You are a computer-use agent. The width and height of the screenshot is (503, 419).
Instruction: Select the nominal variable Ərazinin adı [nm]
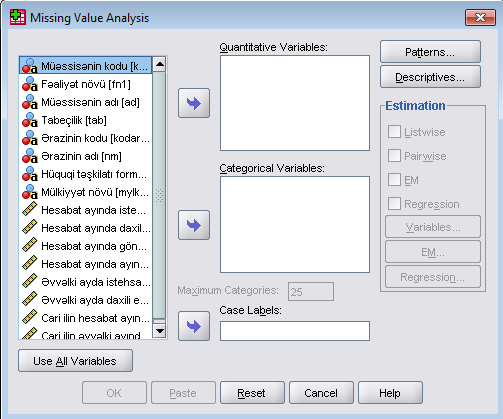(x=86, y=156)
